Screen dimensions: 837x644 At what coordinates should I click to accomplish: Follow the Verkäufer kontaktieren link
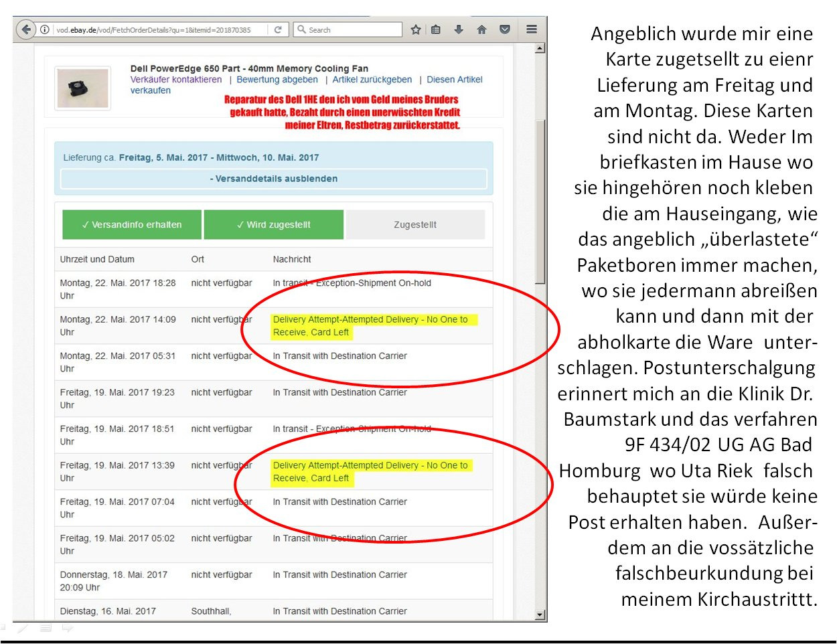[176, 80]
